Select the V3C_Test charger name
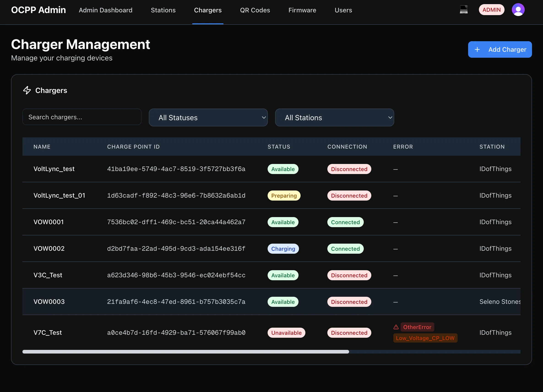Screen dimensions: 543x392 pos(48,275)
